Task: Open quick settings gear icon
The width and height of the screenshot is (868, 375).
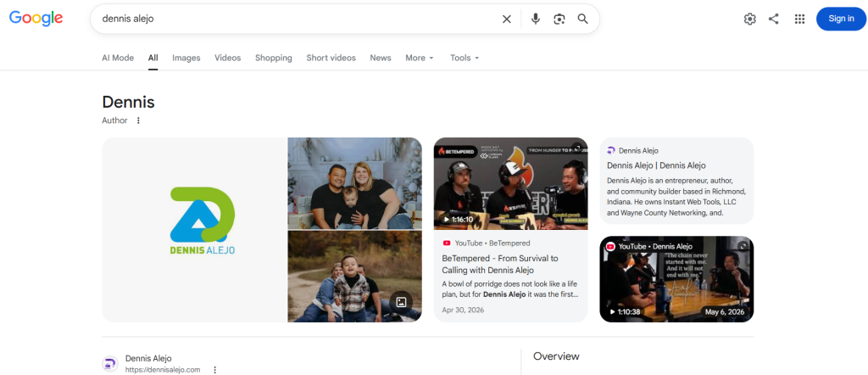Action: pyautogui.click(x=749, y=19)
